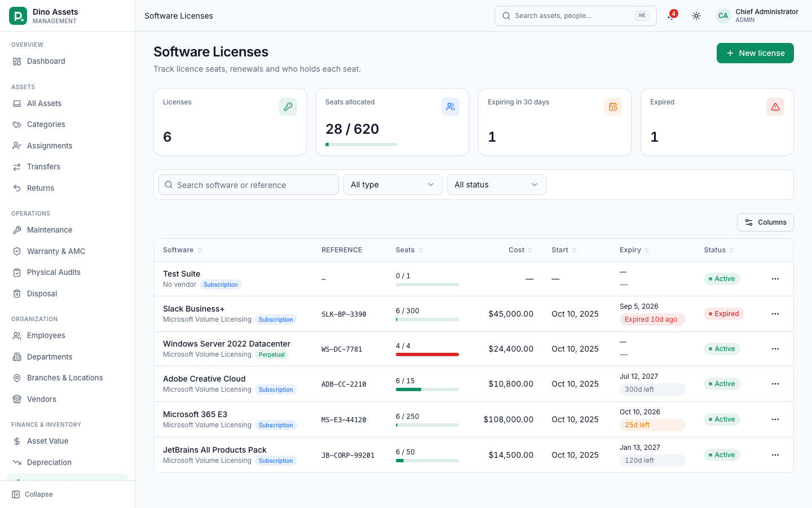Sort table by Status column

(719, 250)
